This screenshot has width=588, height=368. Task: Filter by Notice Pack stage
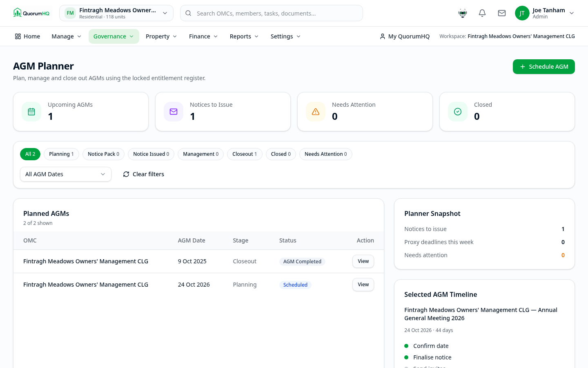click(103, 154)
